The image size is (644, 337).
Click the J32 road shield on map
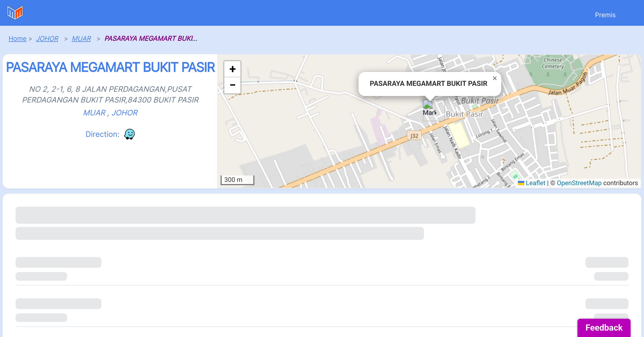[x=414, y=136]
